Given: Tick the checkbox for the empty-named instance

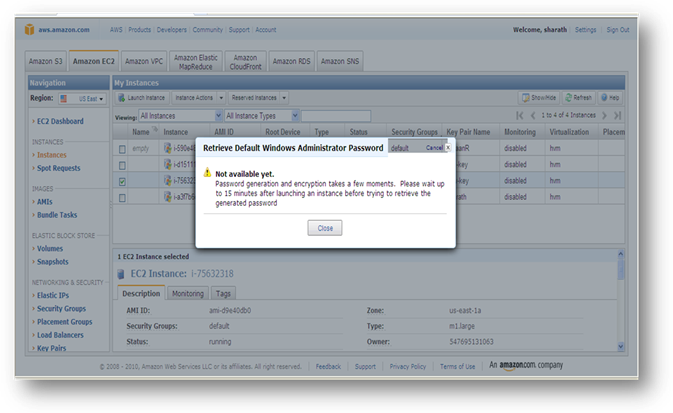Looking at the screenshot, I should [122, 149].
